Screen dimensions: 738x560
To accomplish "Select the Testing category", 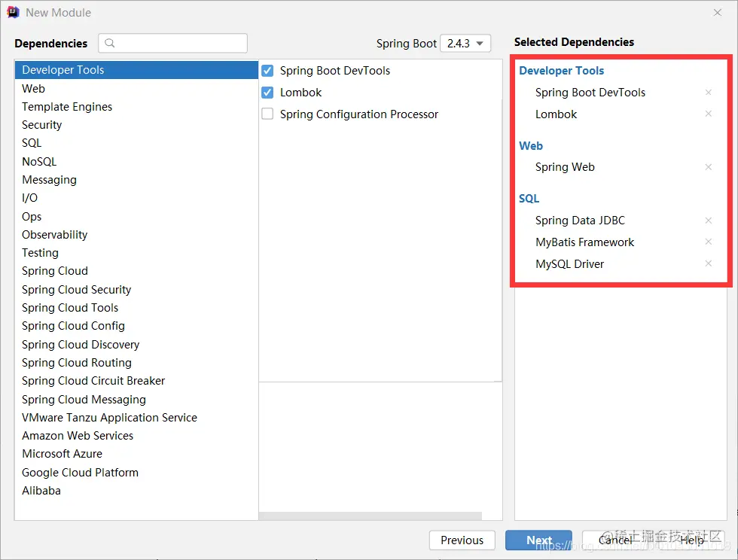I will tap(136, 253).
